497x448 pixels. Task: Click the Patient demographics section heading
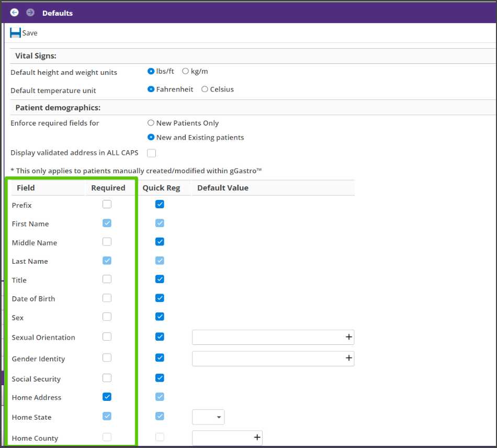58,108
